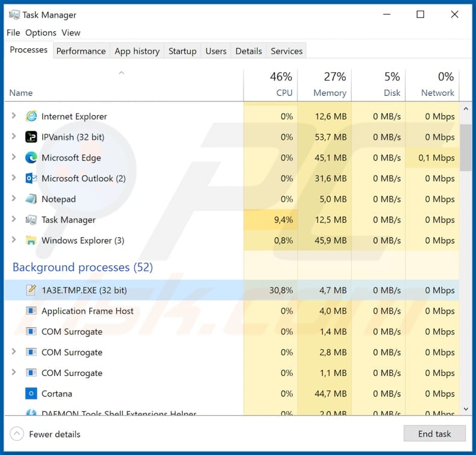Sort by the CPU column header

point(271,84)
